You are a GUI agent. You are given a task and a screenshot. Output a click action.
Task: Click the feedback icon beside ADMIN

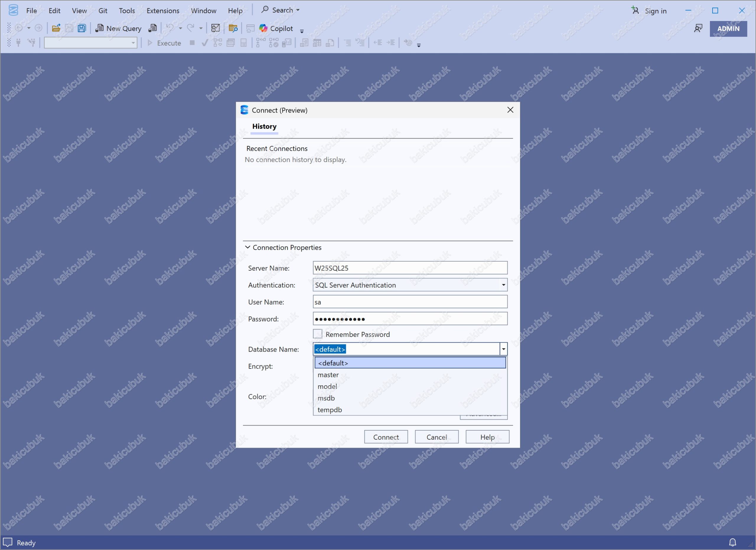(x=698, y=28)
